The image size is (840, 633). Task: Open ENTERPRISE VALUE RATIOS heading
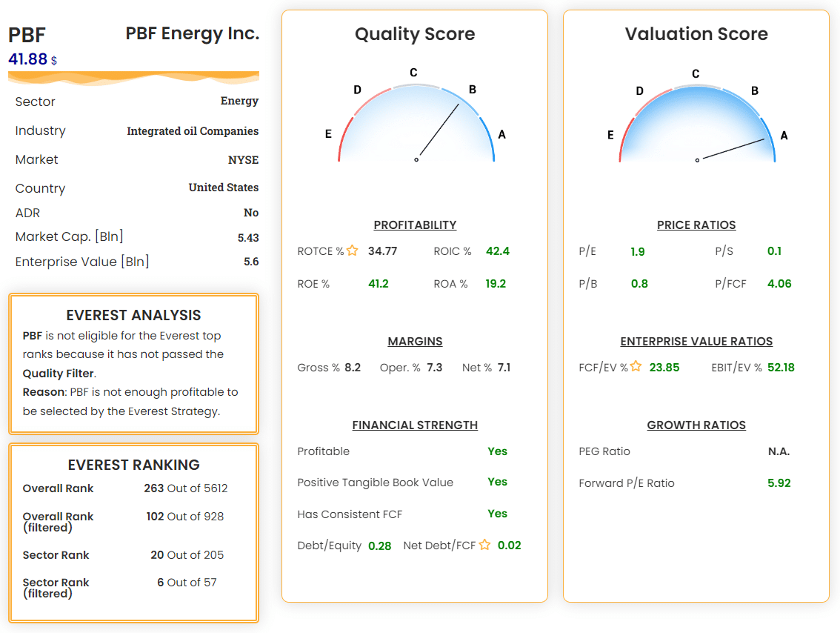click(x=696, y=342)
